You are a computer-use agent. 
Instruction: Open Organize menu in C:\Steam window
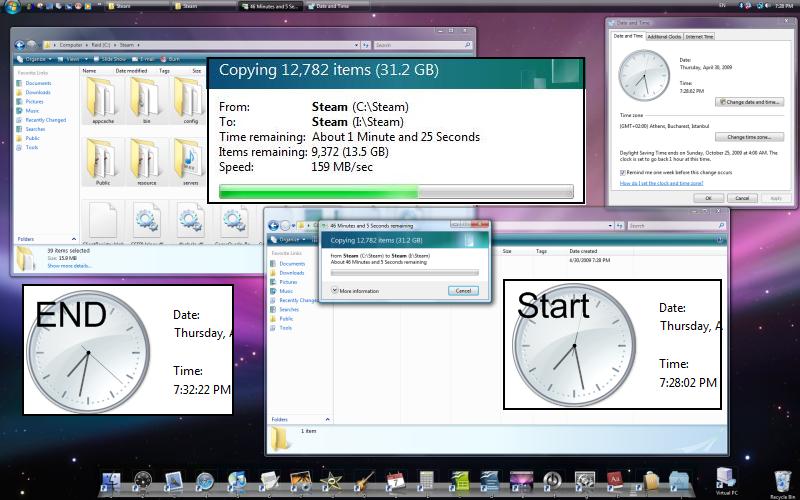34,59
